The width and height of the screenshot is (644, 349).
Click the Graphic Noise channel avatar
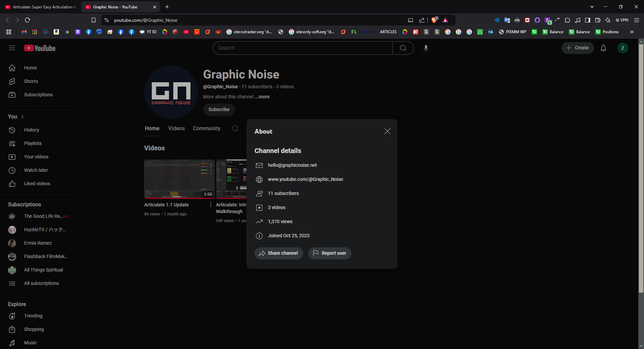[171, 92]
